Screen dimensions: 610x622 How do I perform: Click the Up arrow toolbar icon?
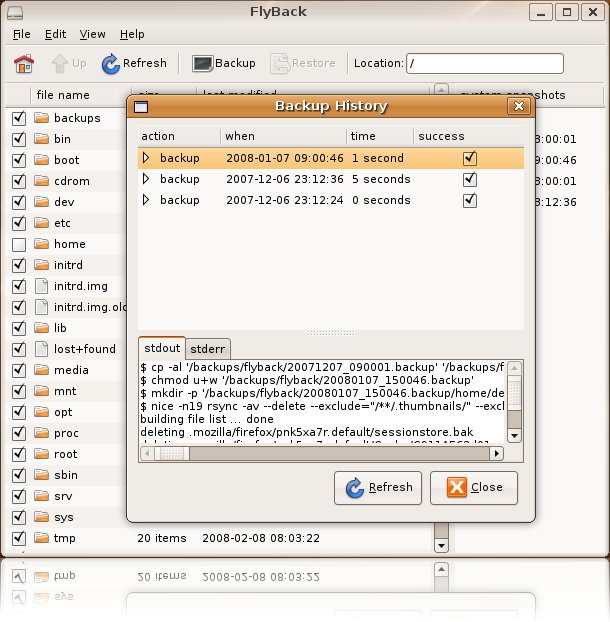pos(60,63)
